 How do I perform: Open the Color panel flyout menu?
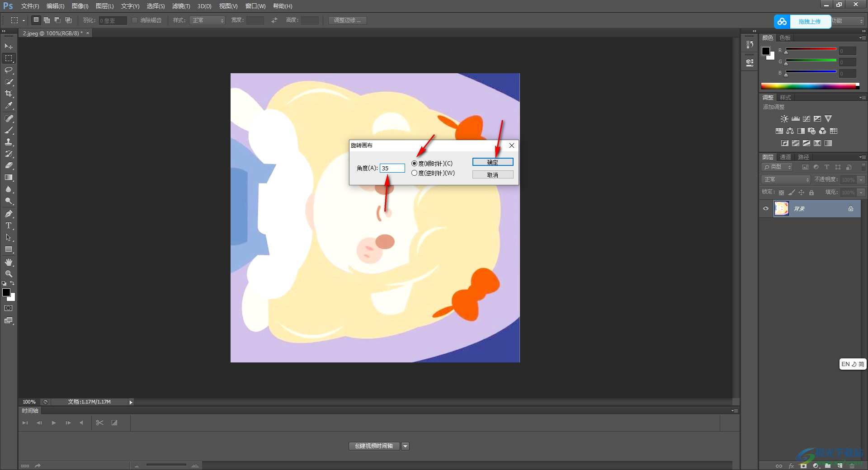point(863,38)
